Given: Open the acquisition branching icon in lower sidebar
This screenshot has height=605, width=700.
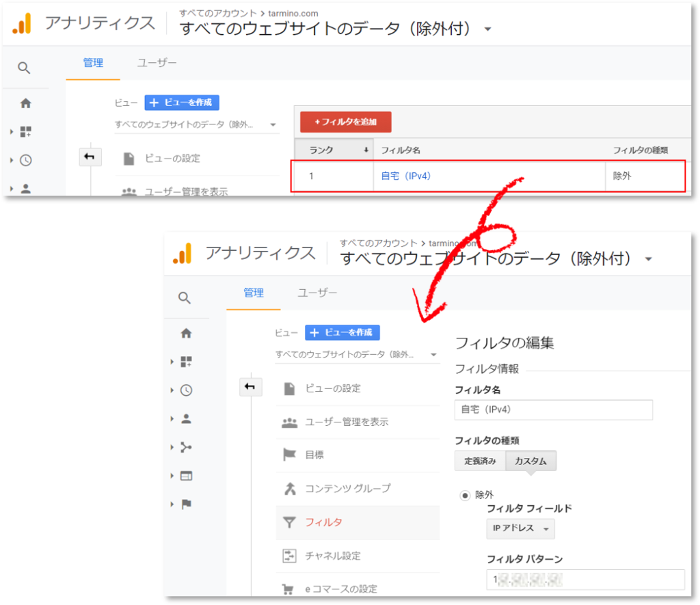Looking at the screenshot, I should tap(186, 447).
